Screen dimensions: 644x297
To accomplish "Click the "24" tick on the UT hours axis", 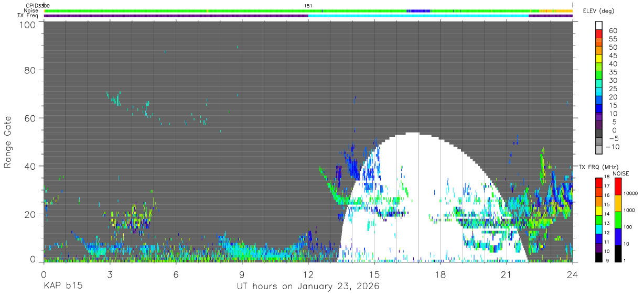I will point(573,274).
